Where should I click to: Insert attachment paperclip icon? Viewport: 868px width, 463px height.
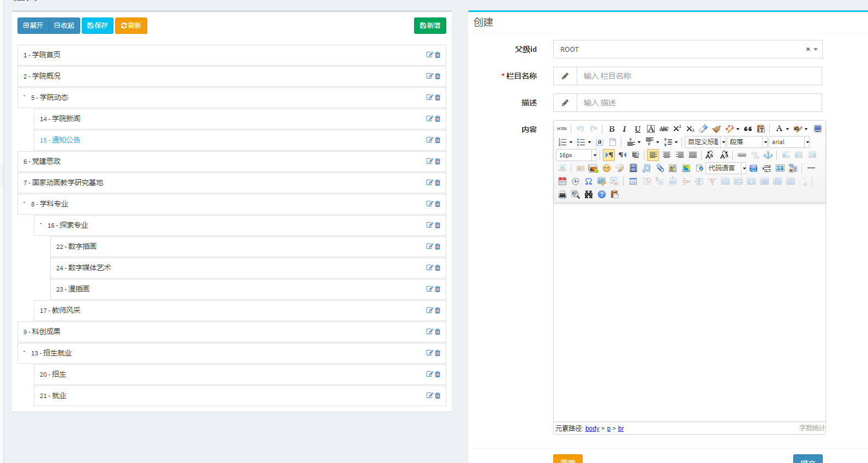[x=660, y=168]
